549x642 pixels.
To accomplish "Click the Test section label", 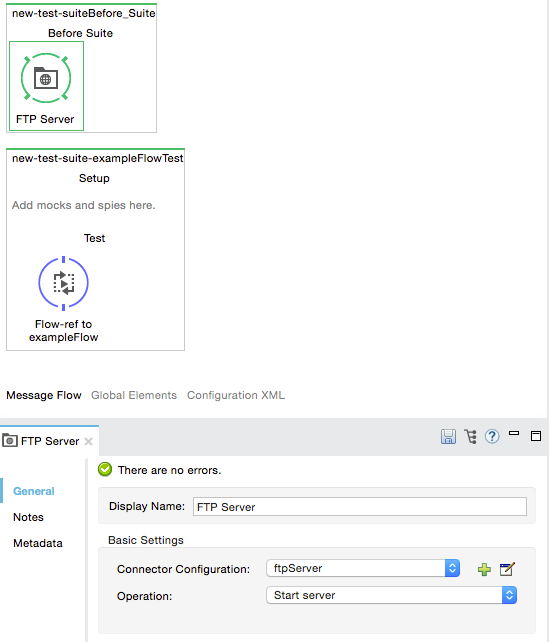I will tap(95, 238).
